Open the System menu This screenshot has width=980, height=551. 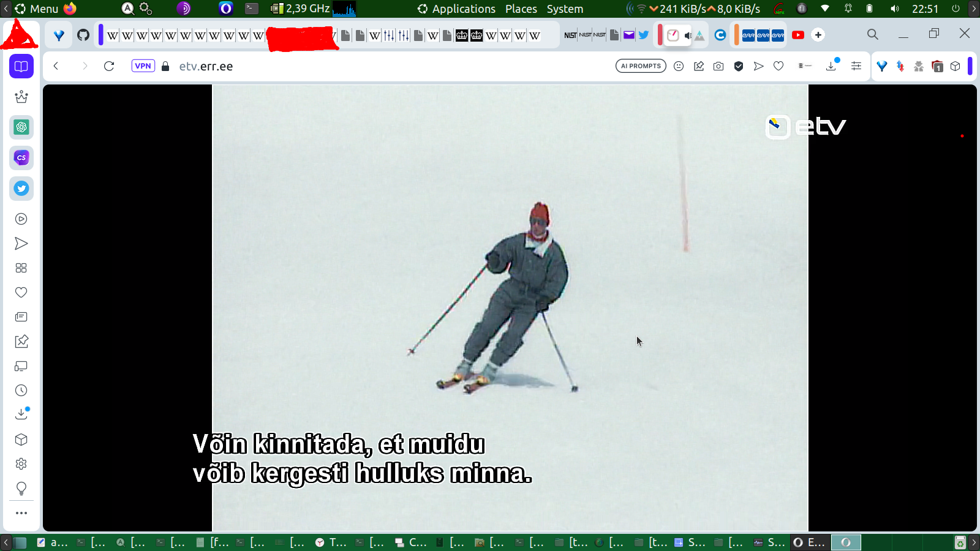[x=565, y=9]
